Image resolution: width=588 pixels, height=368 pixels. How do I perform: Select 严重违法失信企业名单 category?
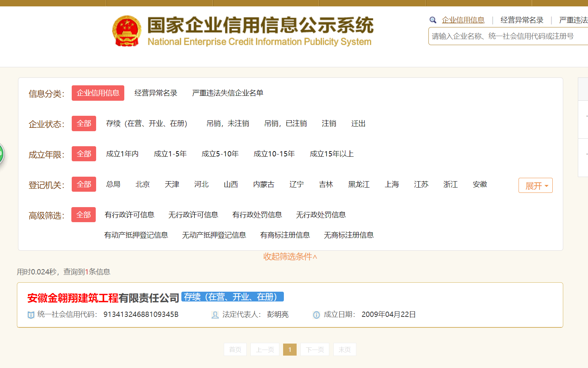pyautogui.click(x=228, y=93)
